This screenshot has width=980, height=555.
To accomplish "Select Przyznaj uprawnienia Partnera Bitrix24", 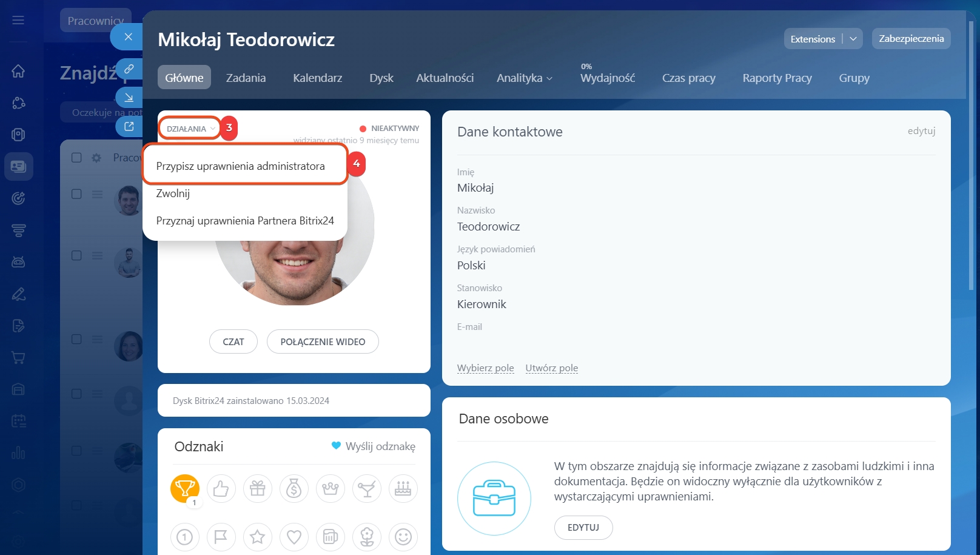I will click(245, 221).
